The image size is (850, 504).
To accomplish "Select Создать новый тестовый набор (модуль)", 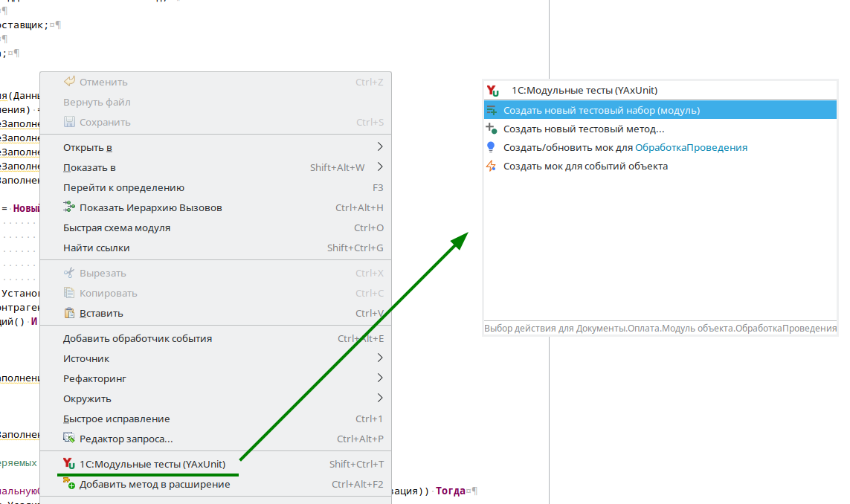I will click(x=660, y=110).
